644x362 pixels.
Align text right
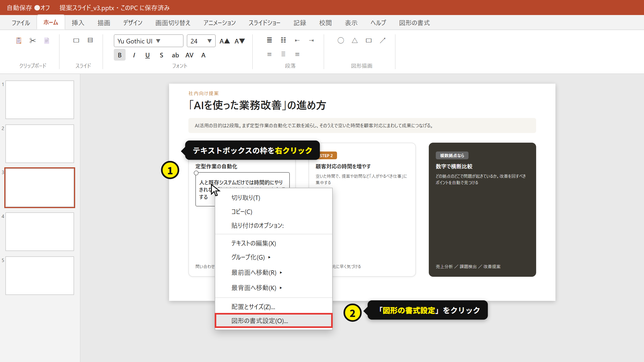click(297, 54)
